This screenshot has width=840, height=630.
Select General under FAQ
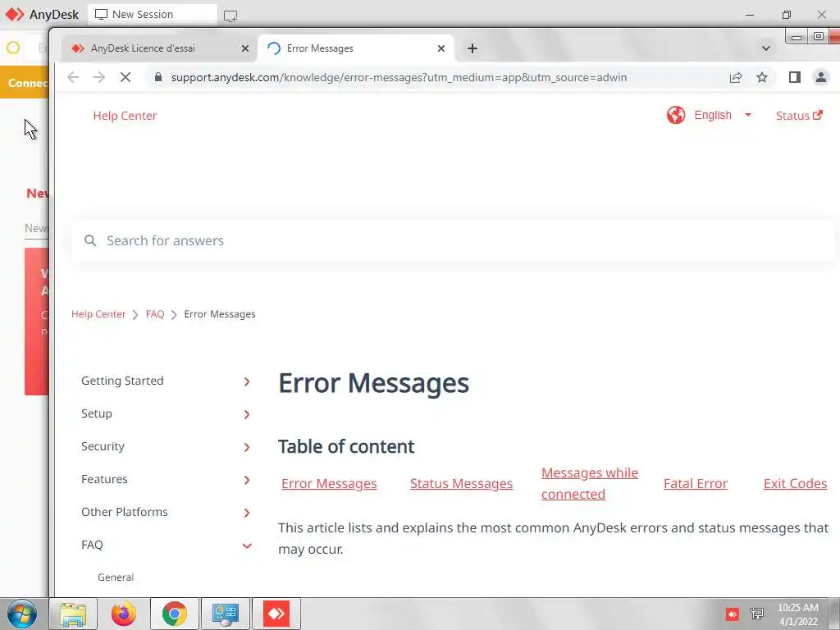[x=116, y=577]
